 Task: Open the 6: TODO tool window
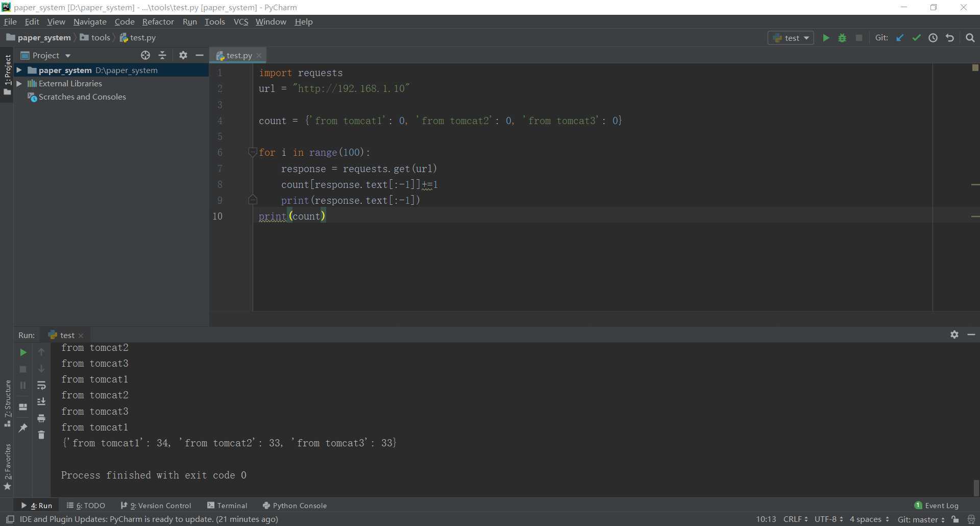click(x=86, y=506)
